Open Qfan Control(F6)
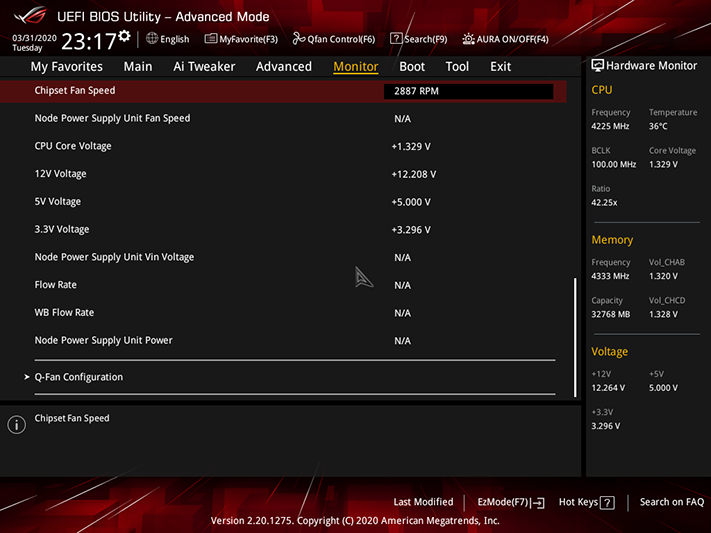Viewport: 711px width, 533px height. tap(334, 39)
